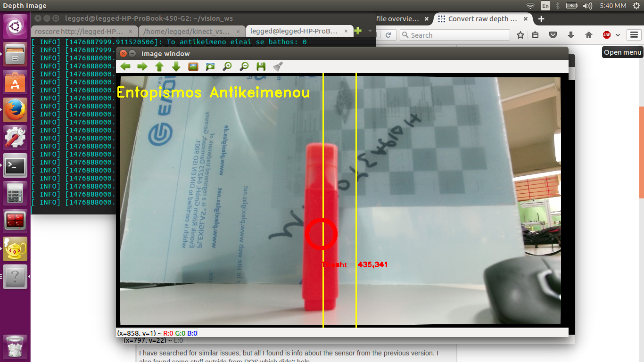Launch Files manager from the dock
The height and width of the screenshot is (362, 644).
pos(15,54)
